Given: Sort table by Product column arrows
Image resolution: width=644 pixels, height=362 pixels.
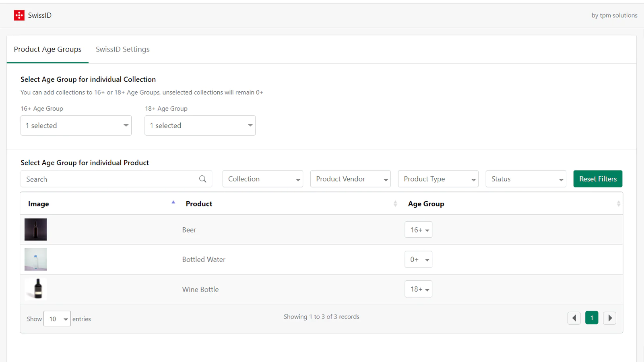Looking at the screenshot, I should coord(395,204).
